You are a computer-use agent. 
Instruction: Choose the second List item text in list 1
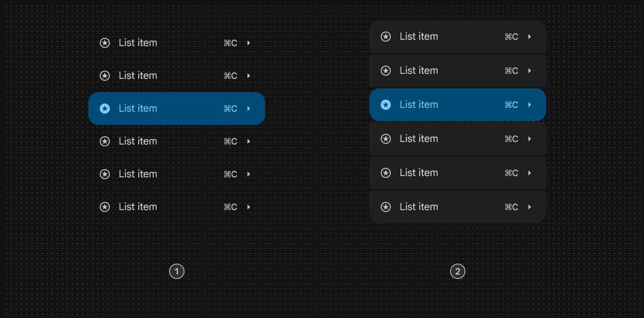[138, 76]
